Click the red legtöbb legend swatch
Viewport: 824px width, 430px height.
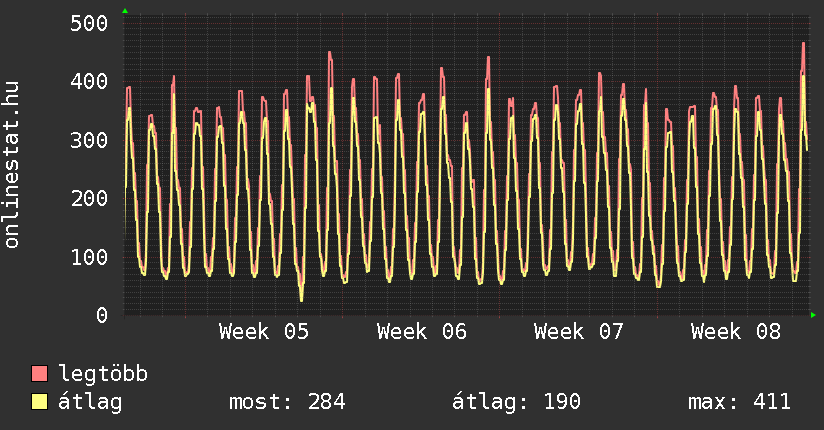coord(40,374)
